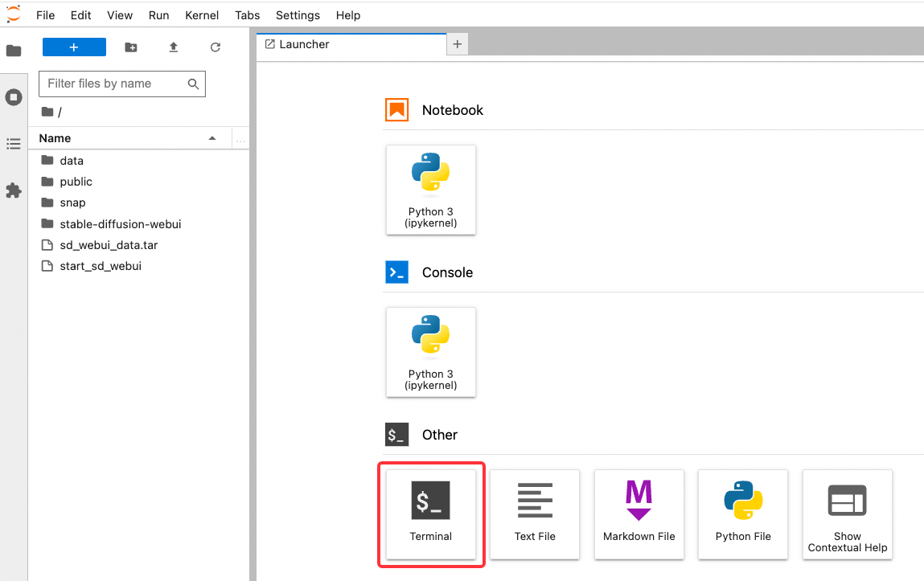
Task: Select the public folder
Action: [x=138, y=182]
